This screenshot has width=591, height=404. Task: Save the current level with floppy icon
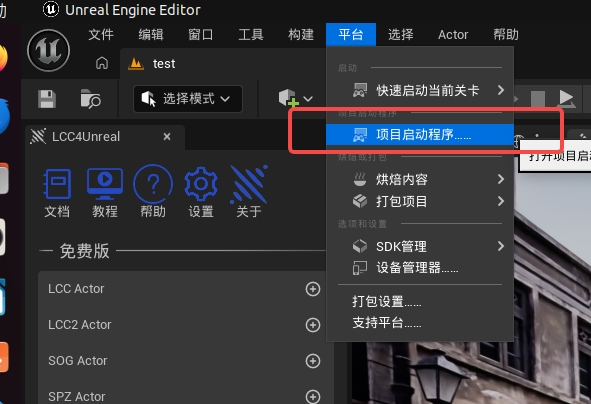click(47, 99)
